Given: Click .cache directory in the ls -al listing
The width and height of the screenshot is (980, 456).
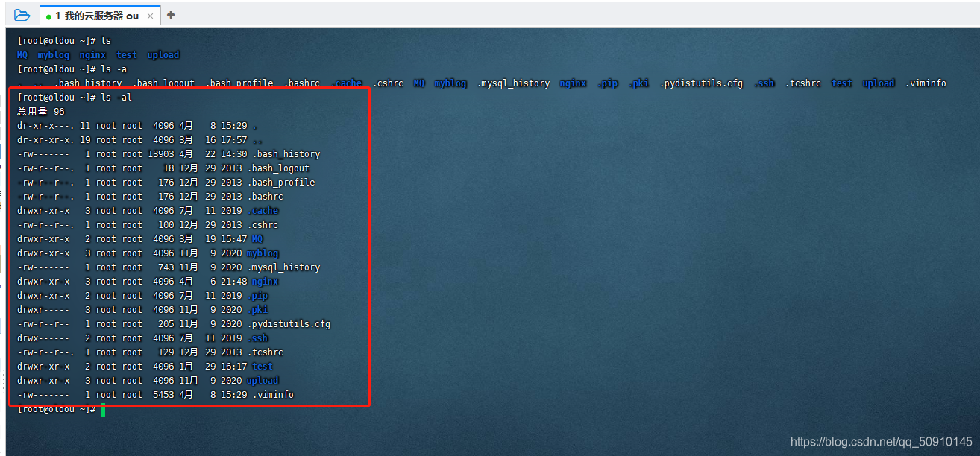Looking at the screenshot, I should click(263, 211).
